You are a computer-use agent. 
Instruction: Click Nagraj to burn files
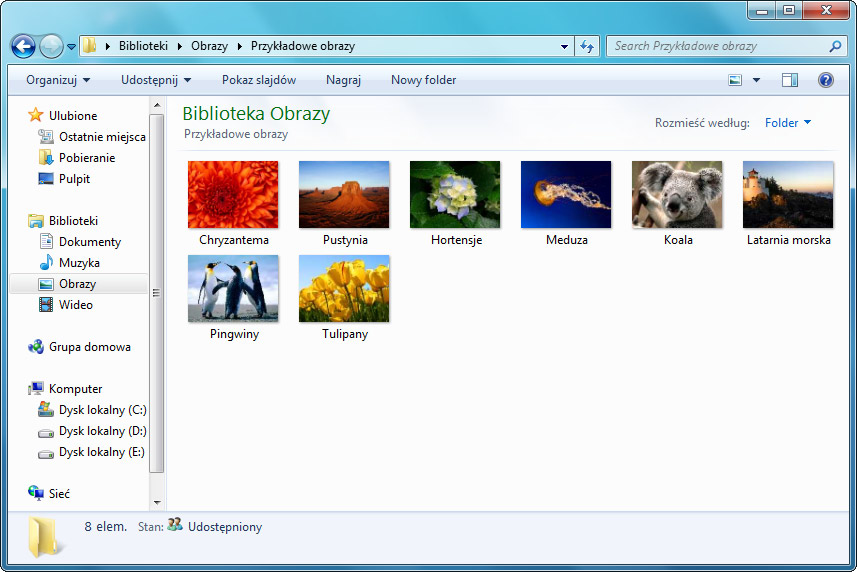click(343, 80)
